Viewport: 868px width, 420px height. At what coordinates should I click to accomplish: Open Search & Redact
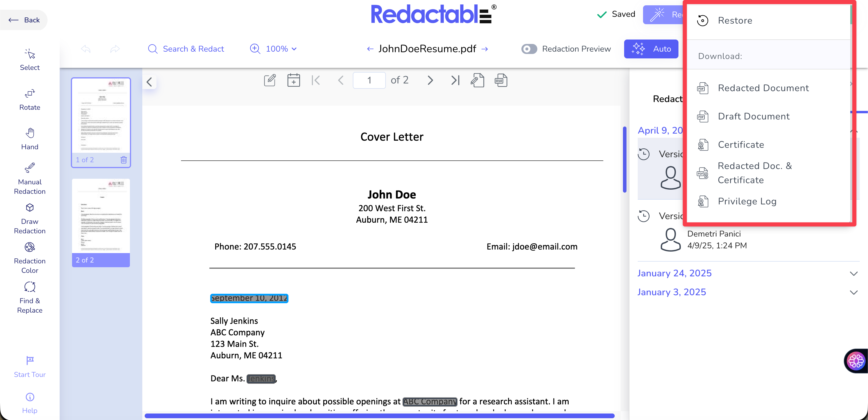186,49
